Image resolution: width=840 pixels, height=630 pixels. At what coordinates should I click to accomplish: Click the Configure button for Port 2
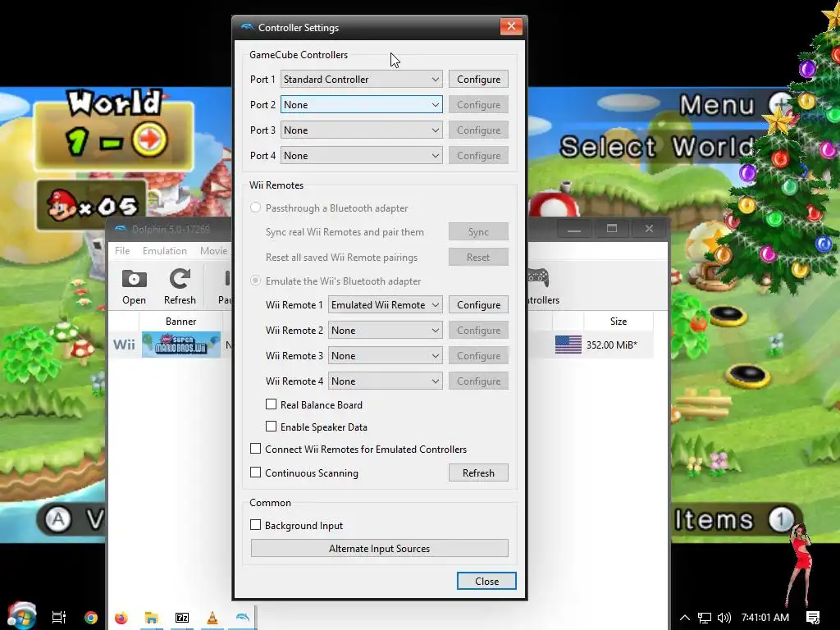[x=478, y=104]
